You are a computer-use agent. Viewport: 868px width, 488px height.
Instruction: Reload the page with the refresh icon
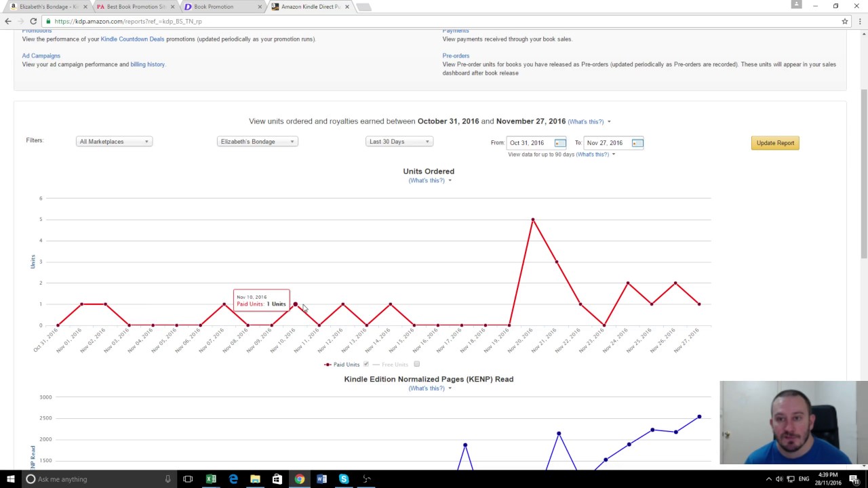coord(33,21)
